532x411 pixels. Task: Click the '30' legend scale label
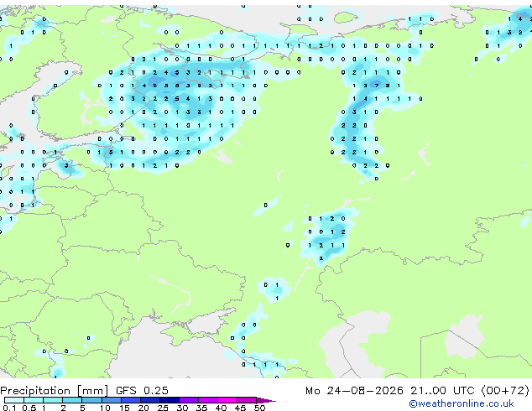[x=182, y=408]
